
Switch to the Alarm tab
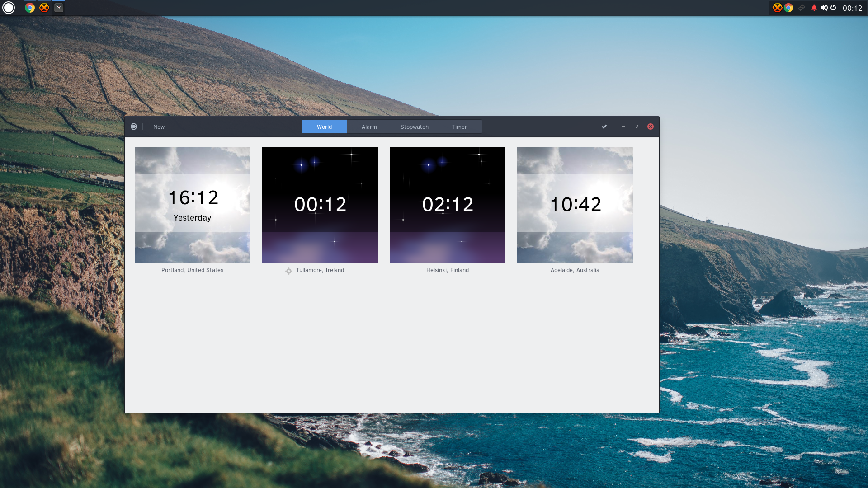[369, 127]
